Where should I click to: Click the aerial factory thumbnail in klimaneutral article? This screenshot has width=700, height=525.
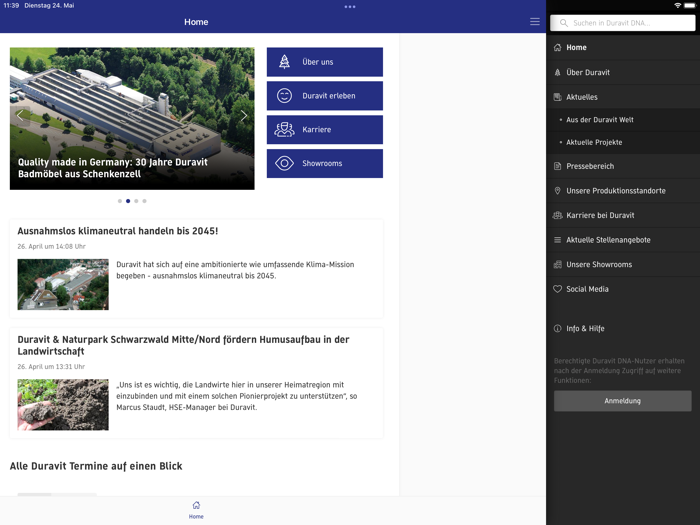[63, 284]
